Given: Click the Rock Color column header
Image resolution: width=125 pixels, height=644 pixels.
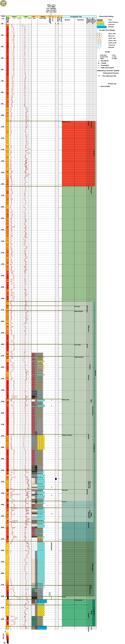Looking at the screenshot, I should coord(34,17).
